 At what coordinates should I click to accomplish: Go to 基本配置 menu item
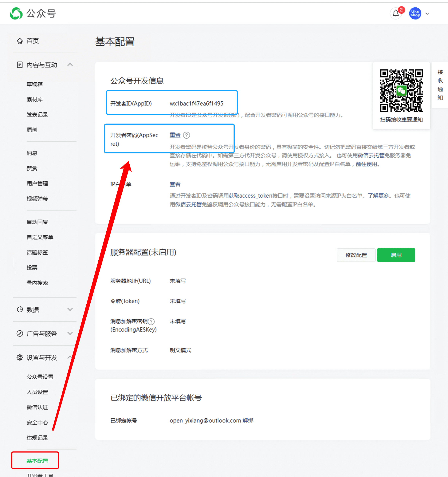[x=37, y=461]
